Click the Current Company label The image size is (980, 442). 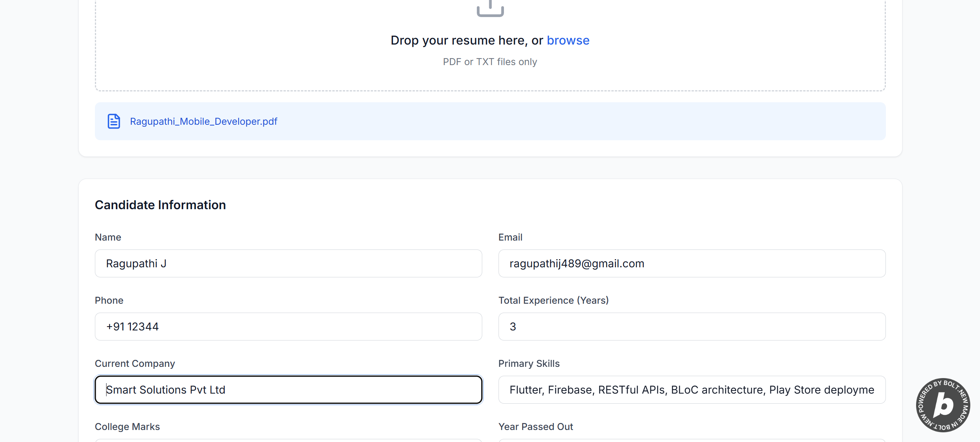point(135,363)
